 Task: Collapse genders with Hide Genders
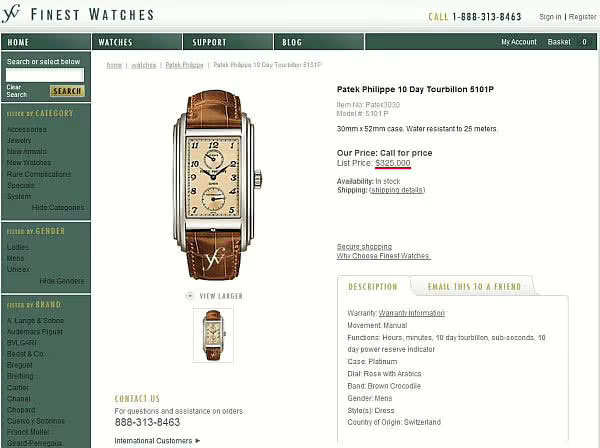click(x=62, y=281)
